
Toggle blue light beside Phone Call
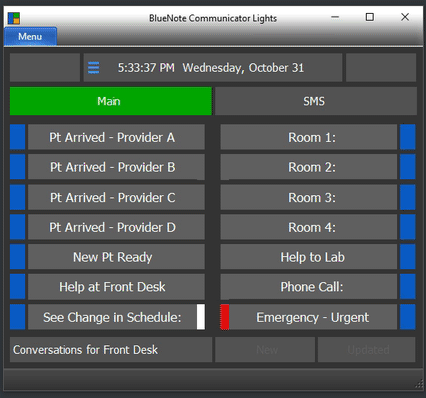408,287
